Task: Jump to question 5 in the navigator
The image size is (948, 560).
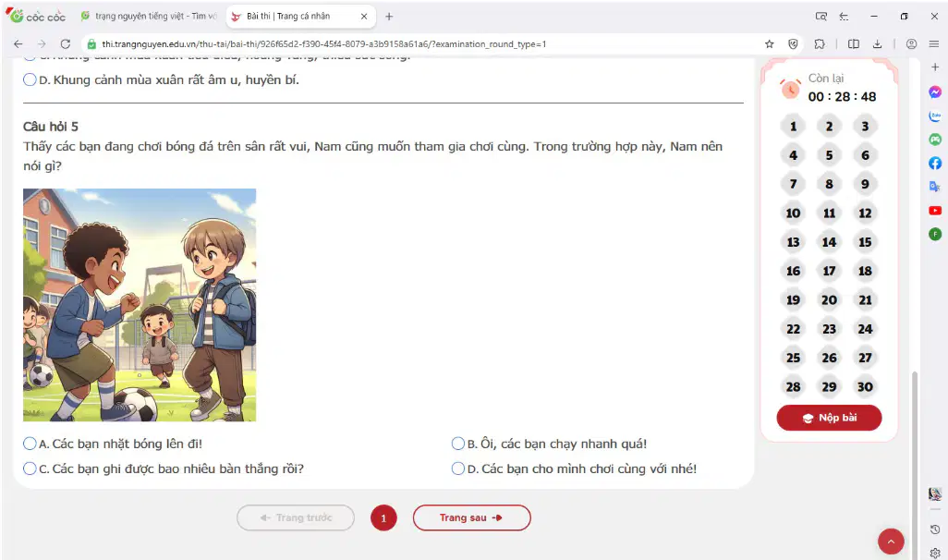Action: click(829, 155)
